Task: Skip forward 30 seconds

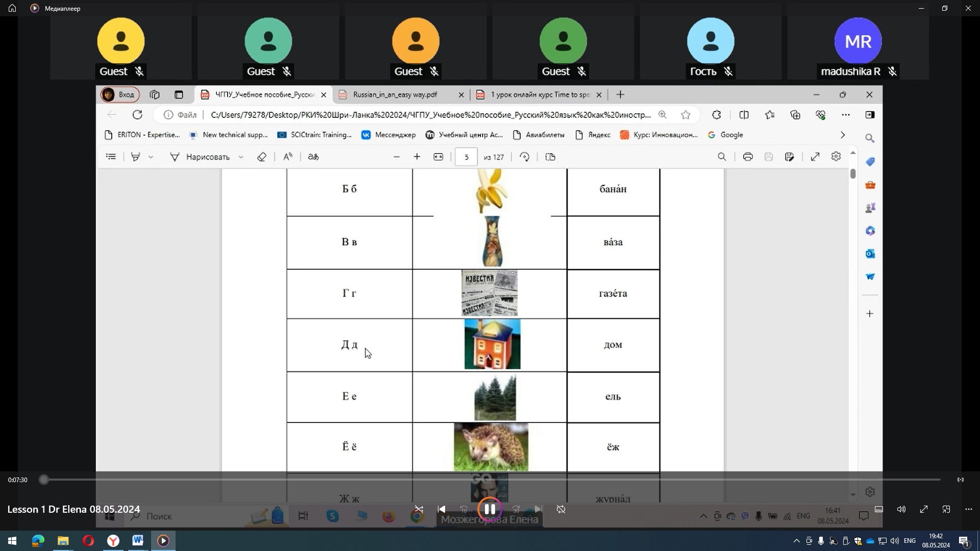Action: pos(516,509)
